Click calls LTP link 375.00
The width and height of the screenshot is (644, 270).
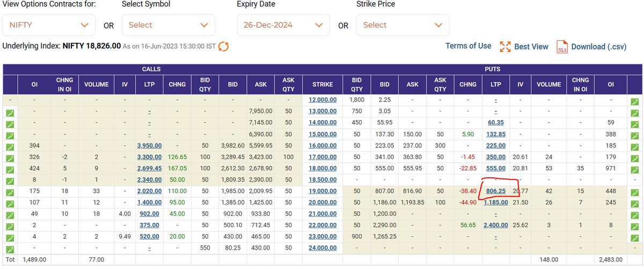[x=149, y=226]
